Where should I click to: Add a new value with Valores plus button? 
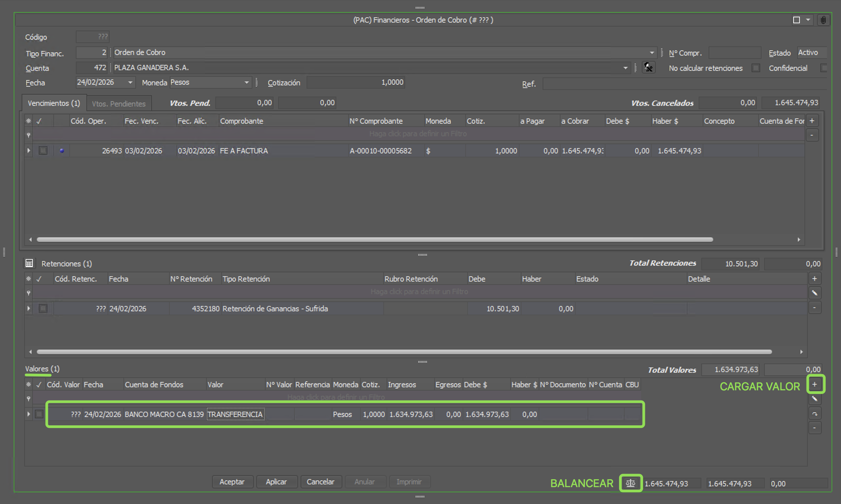(815, 384)
